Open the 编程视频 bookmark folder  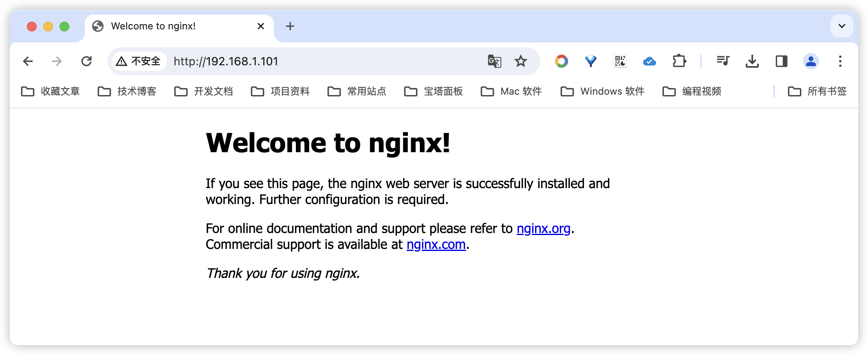click(x=692, y=91)
